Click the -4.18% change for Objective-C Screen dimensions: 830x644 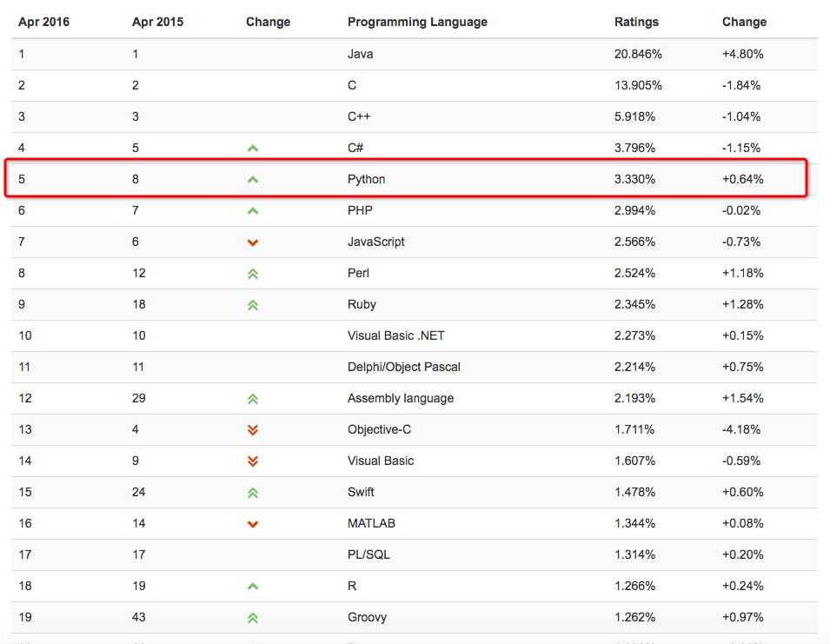(741, 429)
